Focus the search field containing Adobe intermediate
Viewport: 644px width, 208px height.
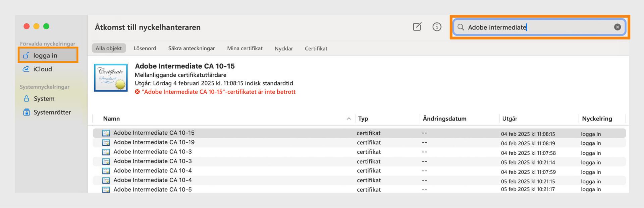pyautogui.click(x=539, y=27)
